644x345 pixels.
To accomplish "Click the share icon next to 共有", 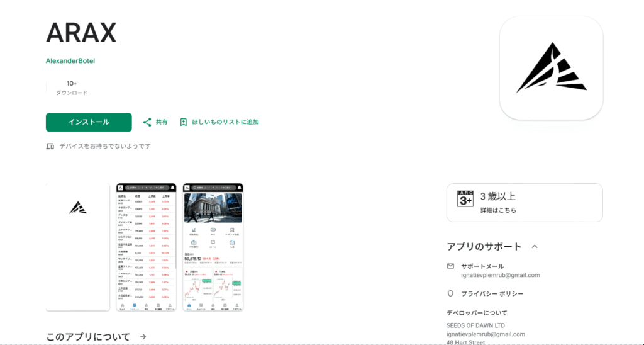I will point(147,122).
